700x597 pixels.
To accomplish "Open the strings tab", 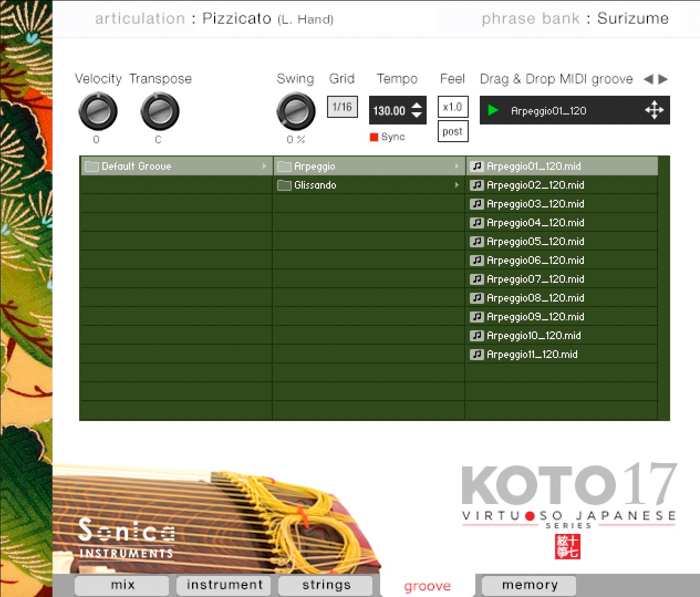I will point(326,585).
